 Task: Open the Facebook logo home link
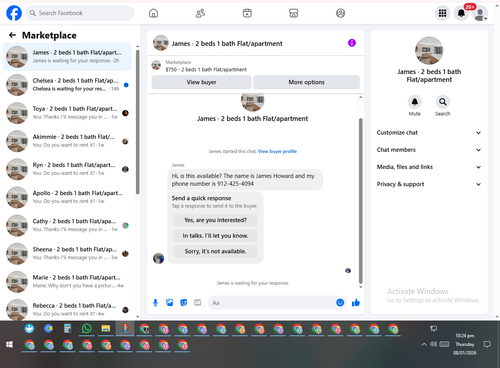click(14, 13)
